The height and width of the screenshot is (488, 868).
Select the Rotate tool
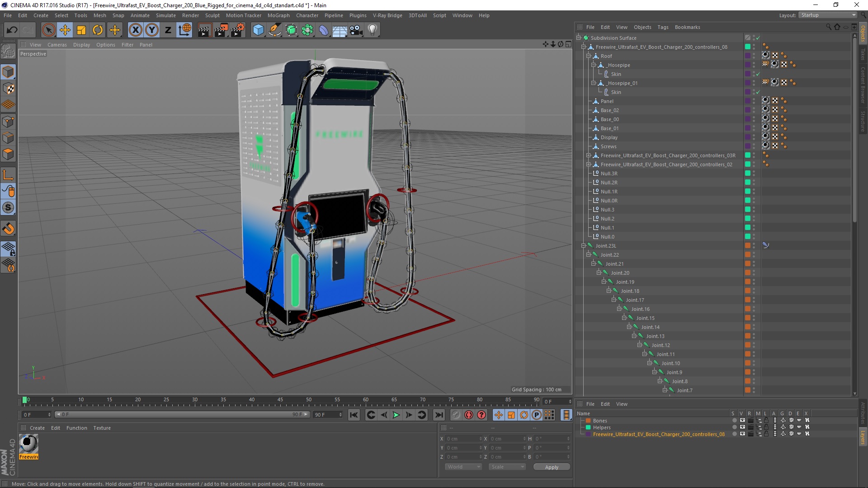[x=98, y=30]
